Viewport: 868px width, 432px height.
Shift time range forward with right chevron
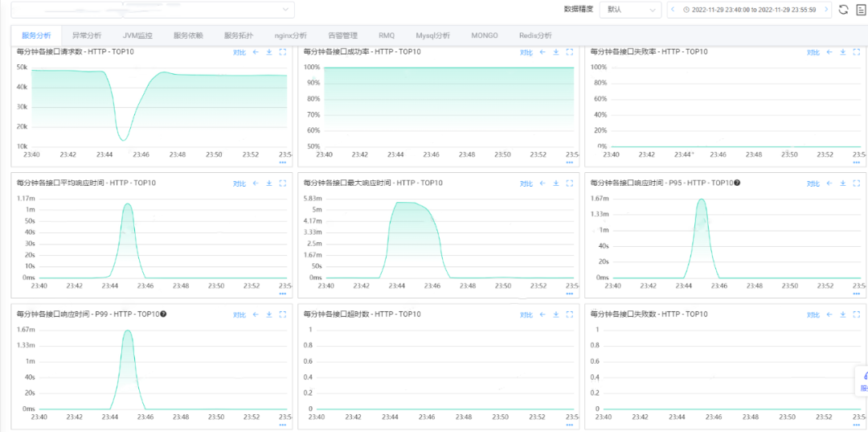click(x=824, y=10)
